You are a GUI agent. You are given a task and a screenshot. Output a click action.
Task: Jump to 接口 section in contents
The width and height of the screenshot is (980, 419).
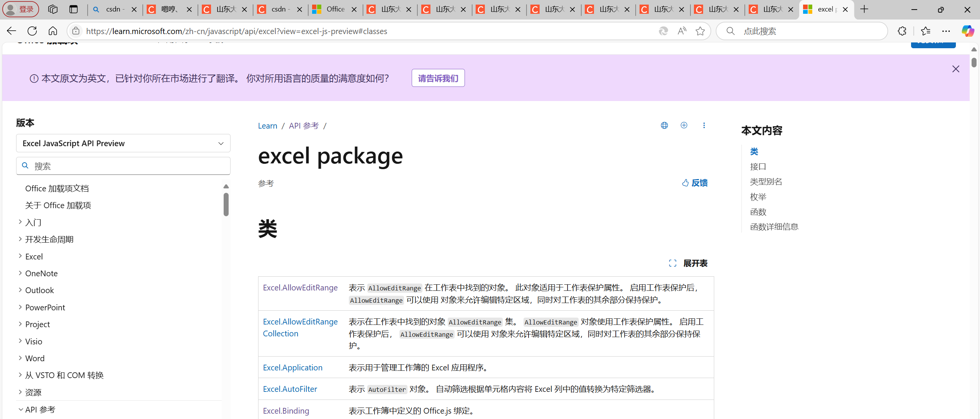click(x=758, y=166)
